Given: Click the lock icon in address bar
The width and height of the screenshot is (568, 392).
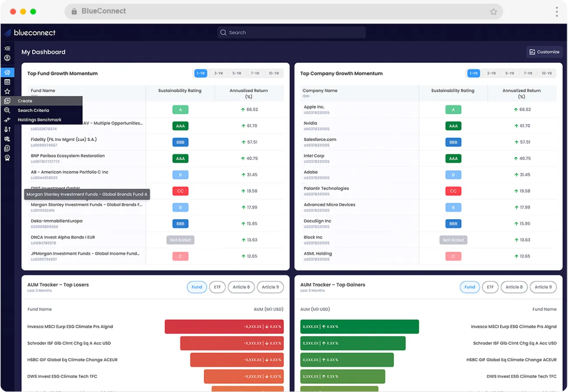Looking at the screenshot, I should [74, 12].
